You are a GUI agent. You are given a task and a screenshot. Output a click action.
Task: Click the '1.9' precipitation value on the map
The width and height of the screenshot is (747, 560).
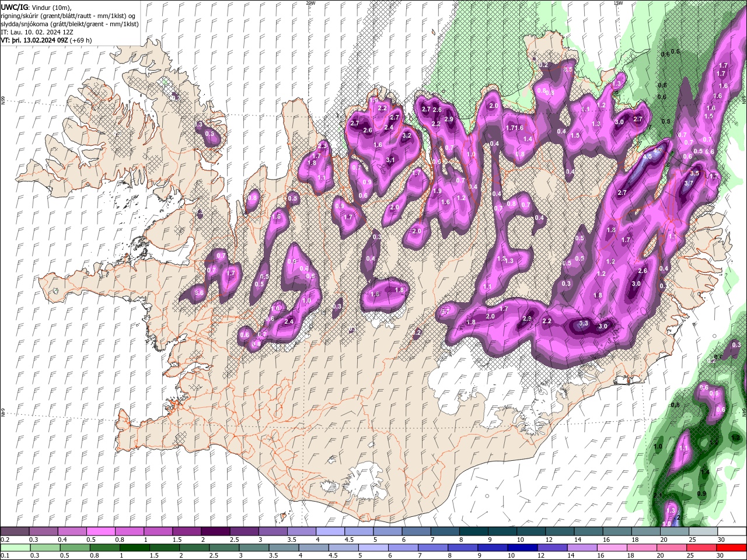(x=437, y=191)
